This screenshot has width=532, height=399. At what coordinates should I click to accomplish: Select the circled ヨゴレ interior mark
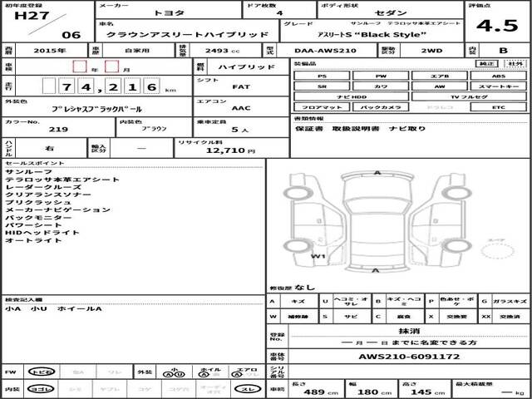pyautogui.click(x=42, y=389)
